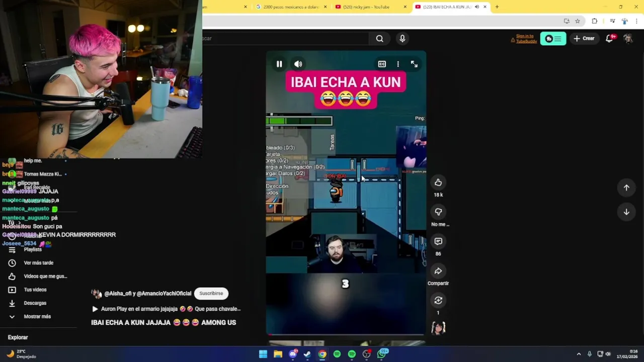Screen dimensions: 644x362
Task: Click the YouTube search magnifier button
Action: [380, 38]
